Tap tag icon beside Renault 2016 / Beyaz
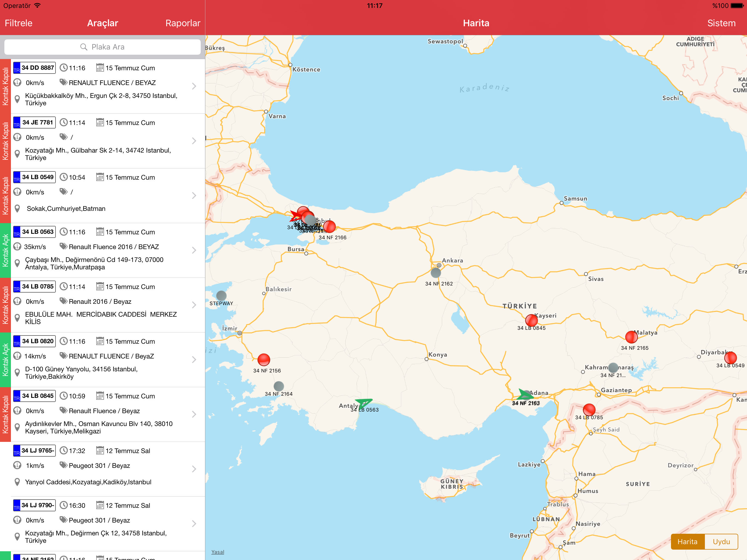747x560 pixels. 63,301
